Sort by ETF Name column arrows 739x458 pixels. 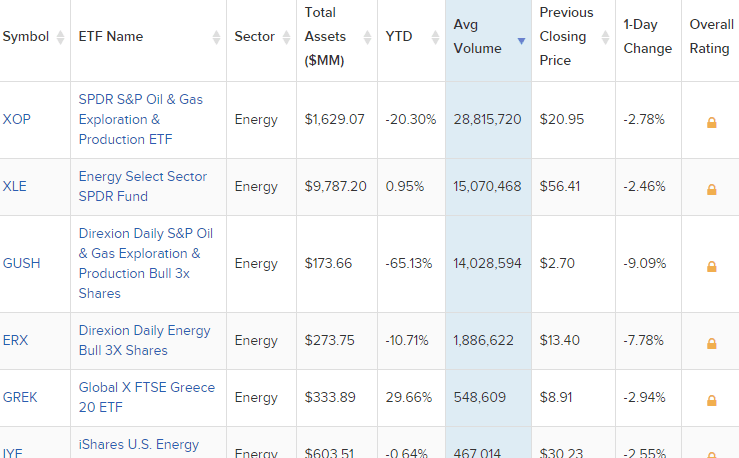point(216,37)
